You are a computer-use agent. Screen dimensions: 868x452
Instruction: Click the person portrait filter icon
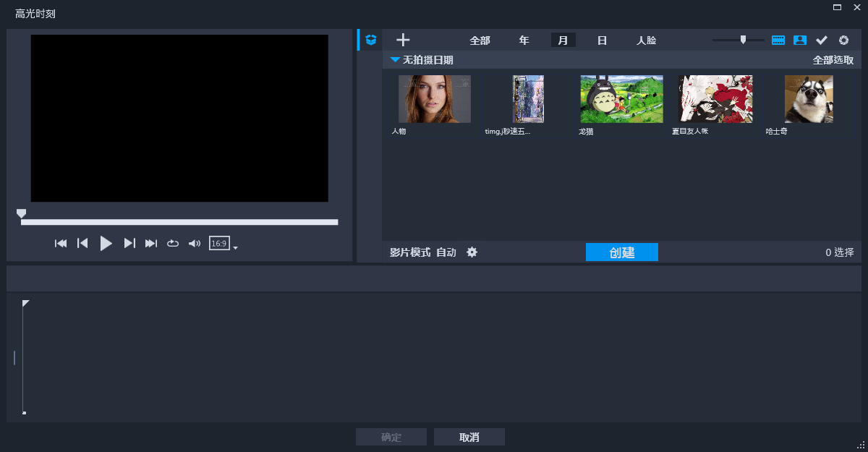tap(799, 40)
